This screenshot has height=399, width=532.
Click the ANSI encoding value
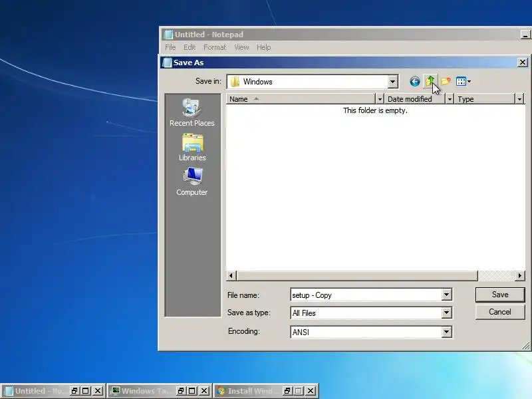click(301, 332)
